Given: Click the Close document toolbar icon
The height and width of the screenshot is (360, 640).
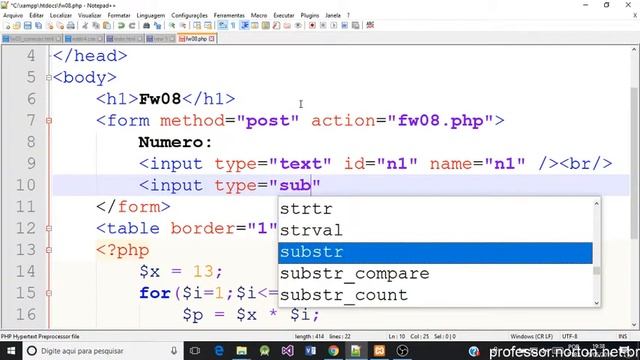Looking at the screenshot, I should (x=50, y=25).
